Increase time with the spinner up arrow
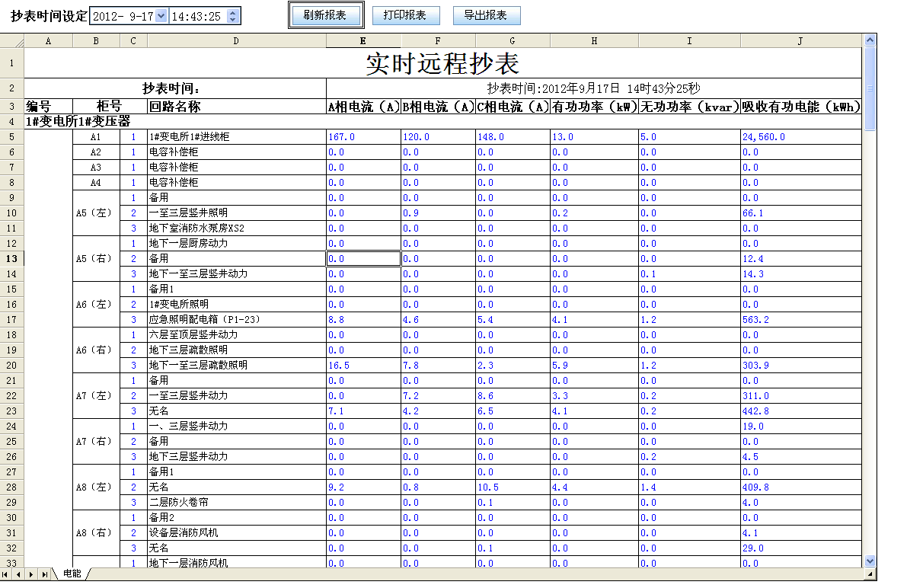 click(233, 12)
